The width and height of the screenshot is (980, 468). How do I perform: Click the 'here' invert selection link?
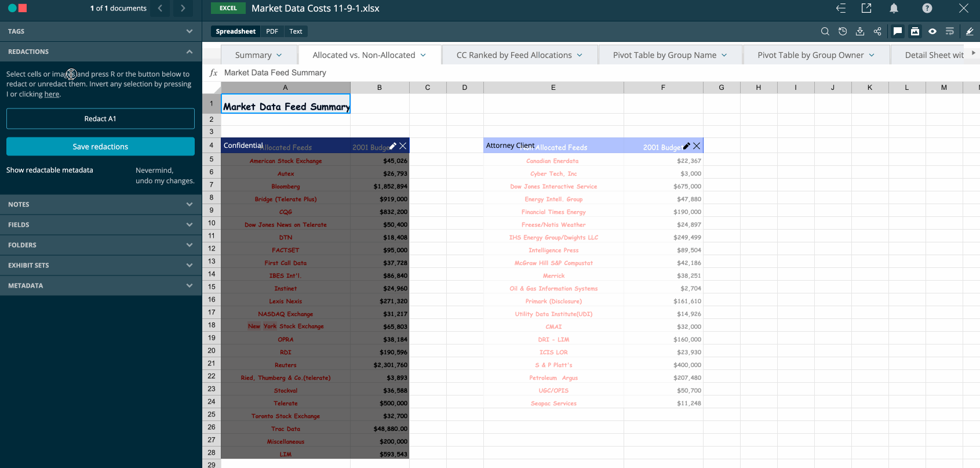[52, 94]
